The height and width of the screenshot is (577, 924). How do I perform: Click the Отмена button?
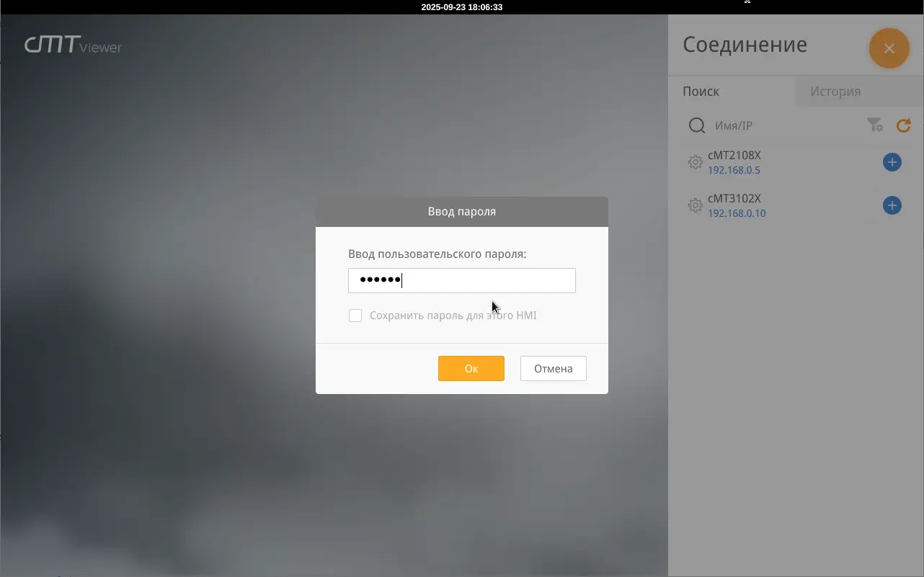553,368
